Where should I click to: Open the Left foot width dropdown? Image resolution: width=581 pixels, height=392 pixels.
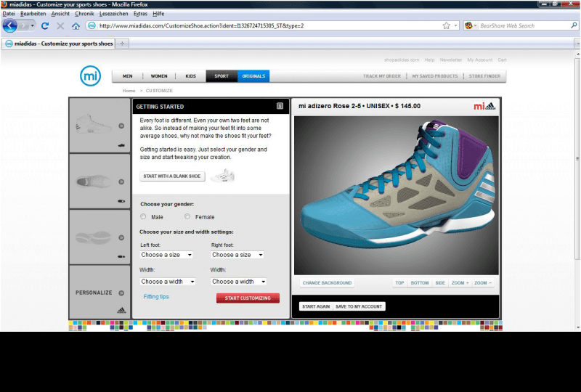click(168, 282)
